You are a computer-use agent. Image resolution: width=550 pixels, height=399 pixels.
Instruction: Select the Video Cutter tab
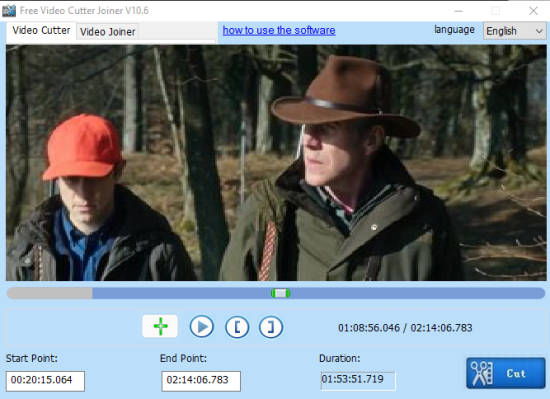[x=41, y=31]
